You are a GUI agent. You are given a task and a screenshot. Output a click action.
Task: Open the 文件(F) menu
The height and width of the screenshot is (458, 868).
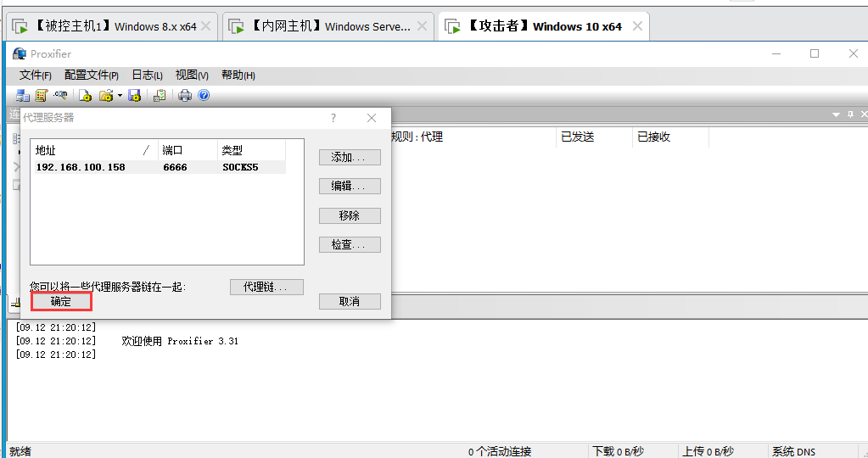pos(36,75)
